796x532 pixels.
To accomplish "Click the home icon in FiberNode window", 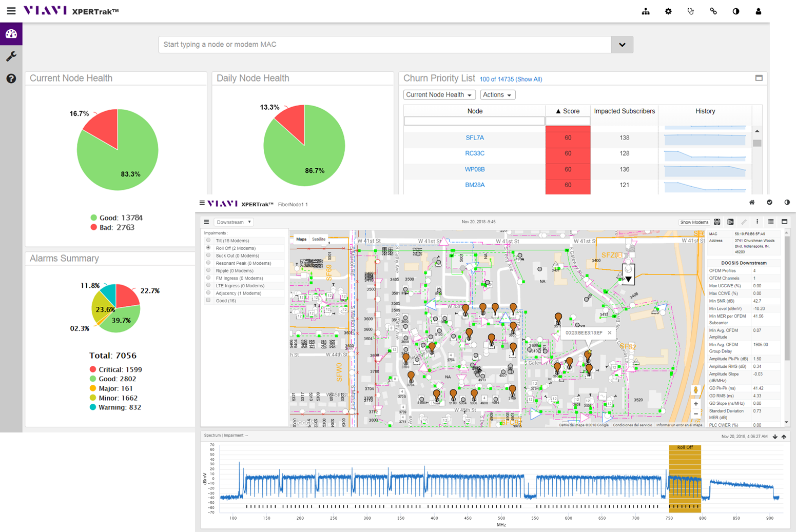I will point(752,203).
